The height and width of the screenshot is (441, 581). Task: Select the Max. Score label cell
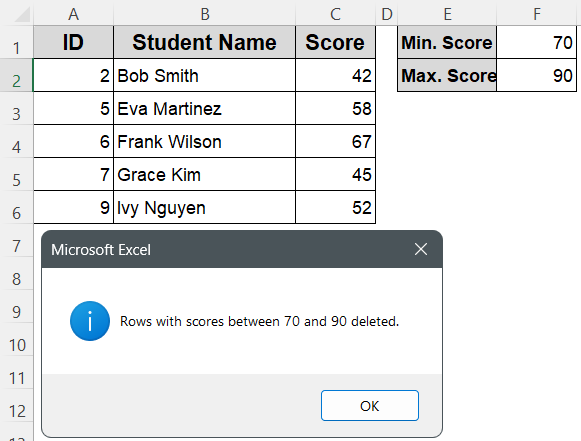click(x=447, y=75)
